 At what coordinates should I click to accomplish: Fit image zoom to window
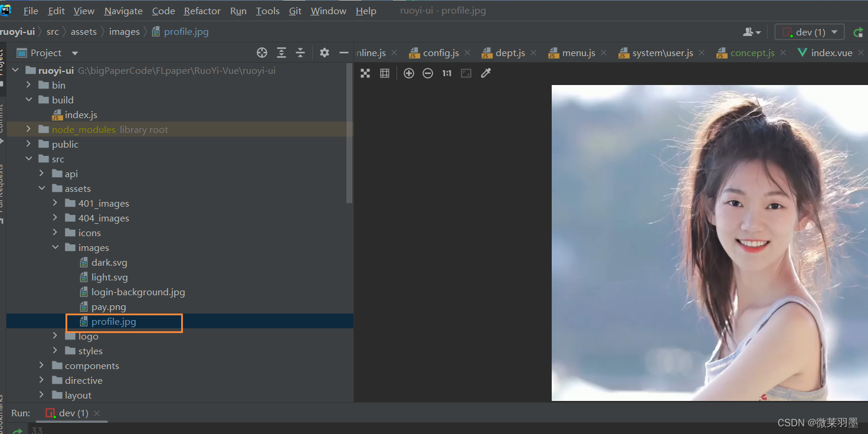(466, 73)
